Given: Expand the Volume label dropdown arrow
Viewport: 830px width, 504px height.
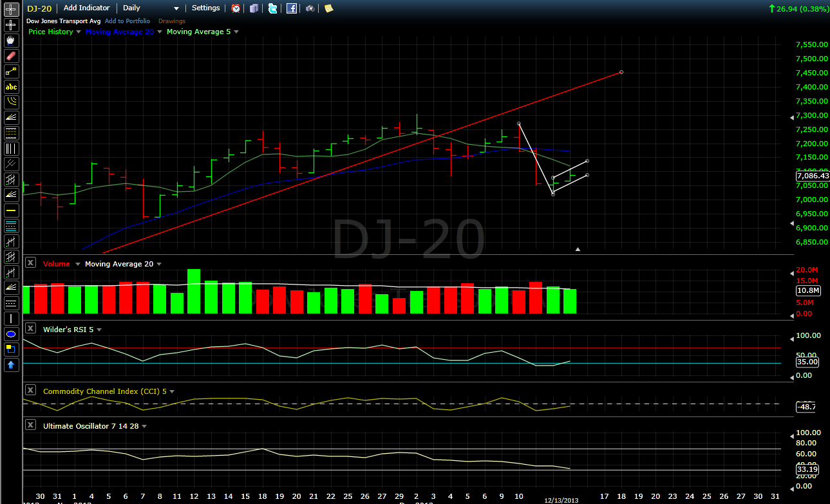Looking at the screenshot, I should pyautogui.click(x=78, y=264).
